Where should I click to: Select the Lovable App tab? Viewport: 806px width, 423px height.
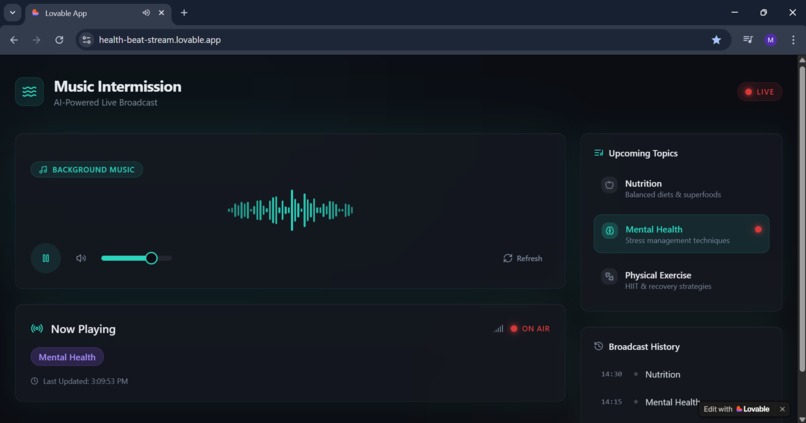[x=98, y=13]
